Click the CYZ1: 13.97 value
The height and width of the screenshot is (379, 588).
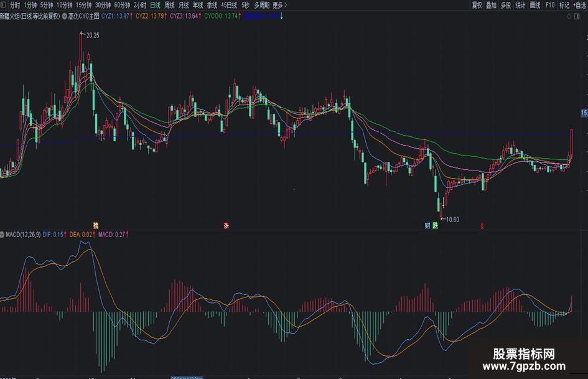point(116,16)
